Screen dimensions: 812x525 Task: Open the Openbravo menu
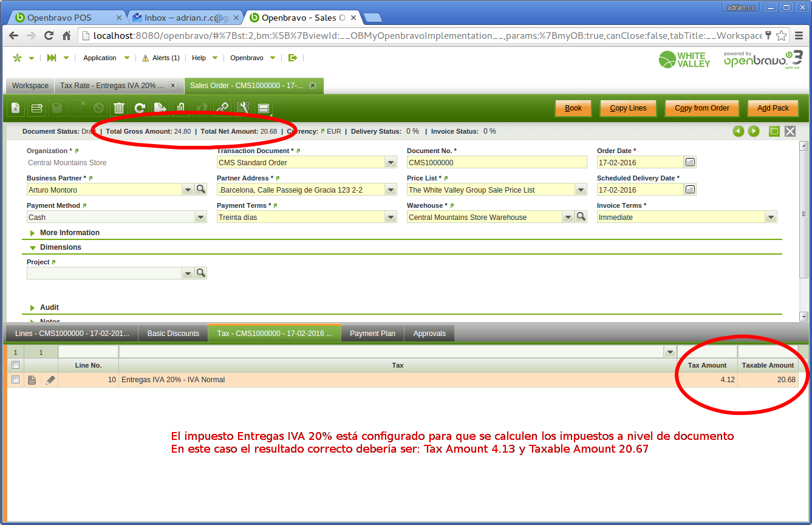253,58
